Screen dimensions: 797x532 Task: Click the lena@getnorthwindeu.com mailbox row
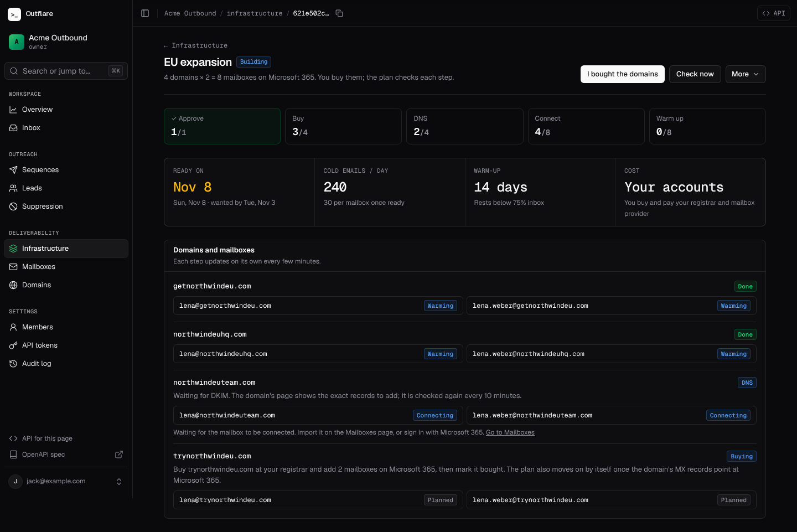pyautogui.click(x=318, y=306)
